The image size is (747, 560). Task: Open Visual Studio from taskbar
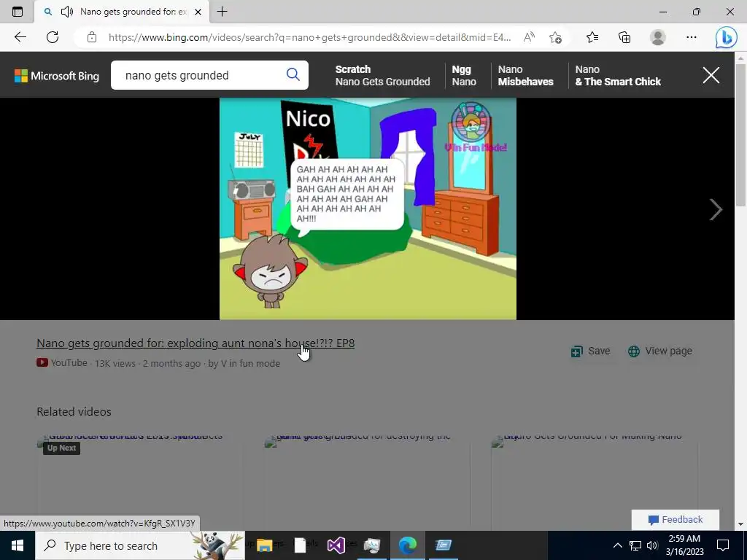point(336,545)
